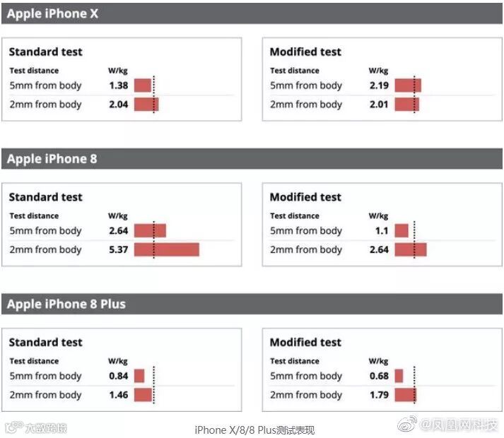This screenshot has height=438, width=504.
Task: Click iPhone 8 Plus 0.68 red bar
Action: click(399, 376)
